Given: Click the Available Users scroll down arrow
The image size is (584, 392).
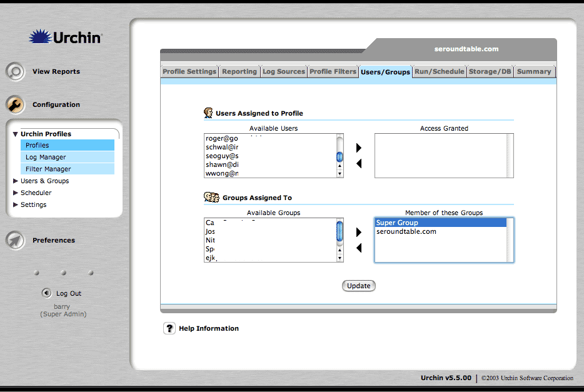Looking at the screenshot, I should (340, 173).
